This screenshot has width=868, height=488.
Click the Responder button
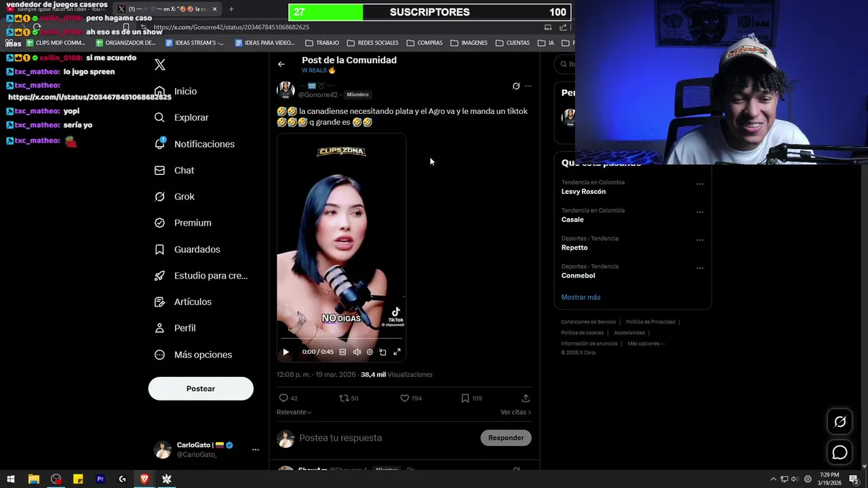[506, 438]
